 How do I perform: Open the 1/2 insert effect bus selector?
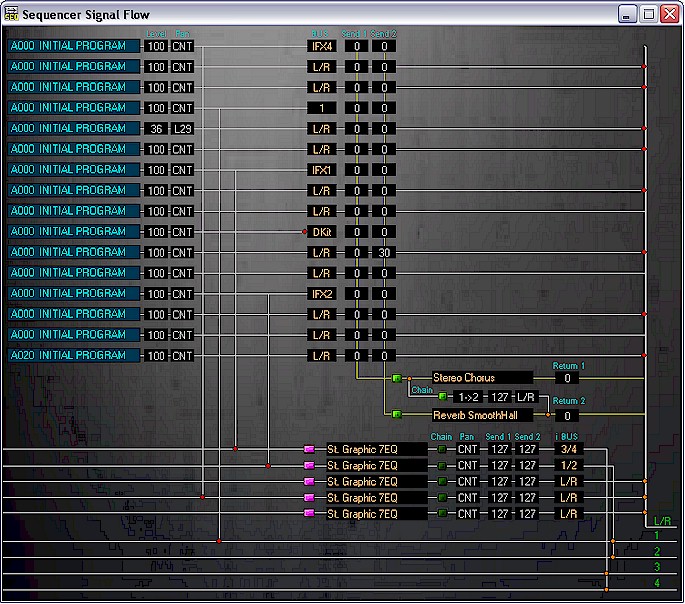pyautogui.click(x=569, y=466)
